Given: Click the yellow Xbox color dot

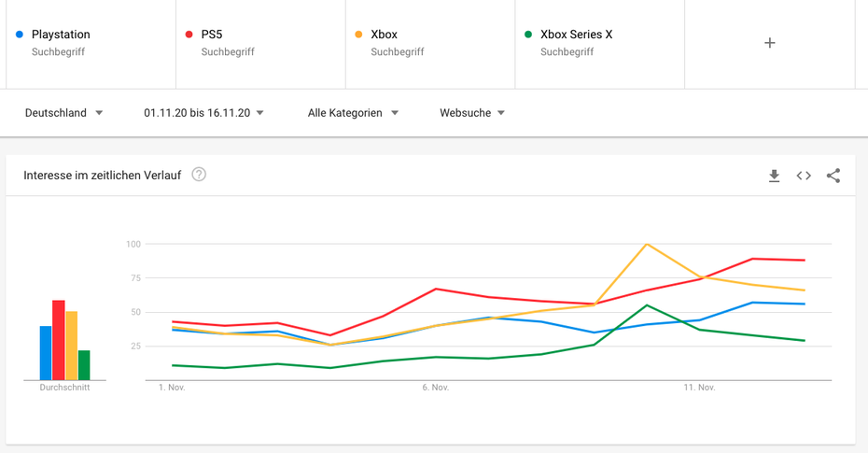Looking at the screenshot, I should click(x=358, y=35).
